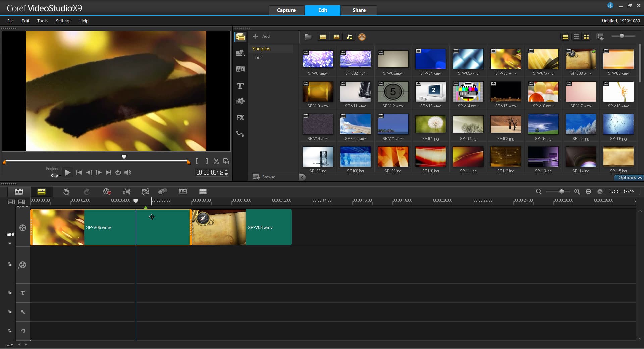Open the Transition library (AB icon)

click(240, 69)
